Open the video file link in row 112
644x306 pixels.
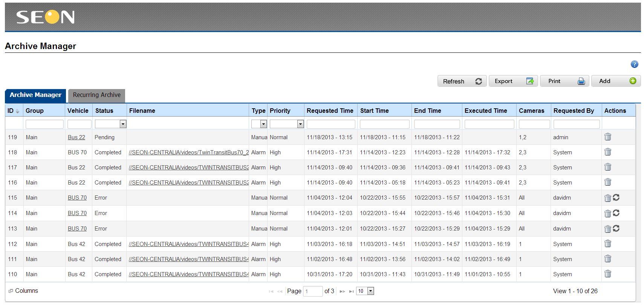tap(189, 244)
